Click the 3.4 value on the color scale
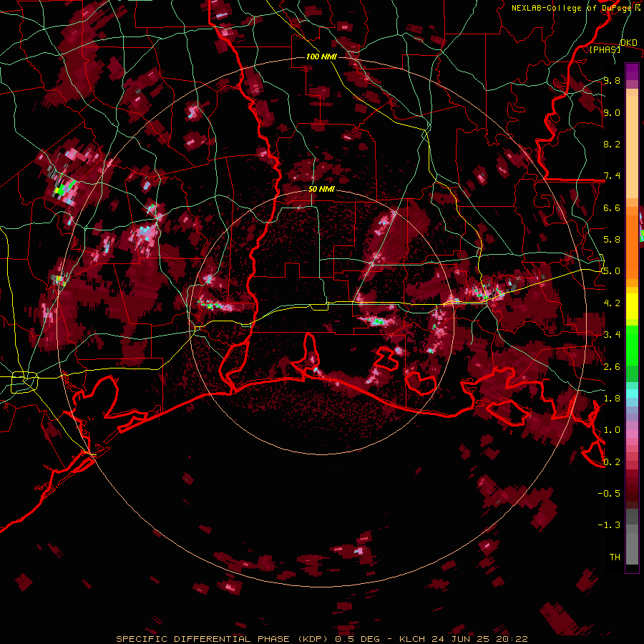Viewport: 644px width, 644px height. (612, 335)
